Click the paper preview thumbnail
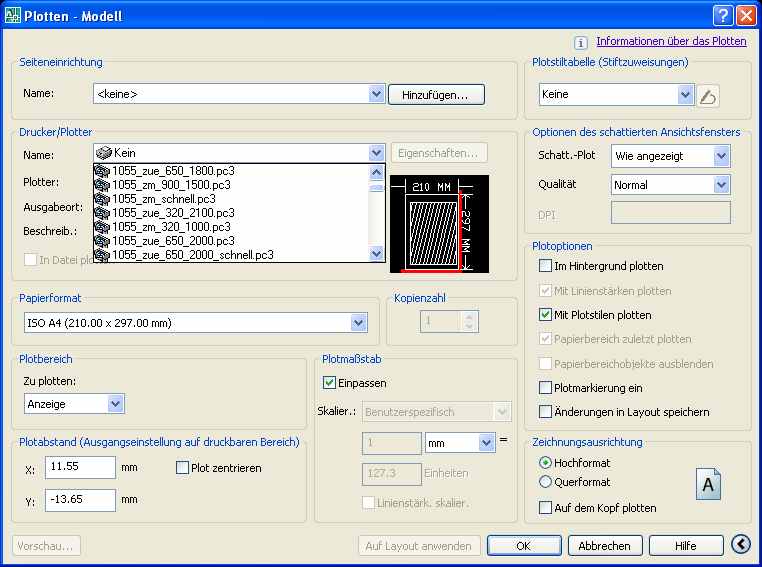The image size is (762, 567). pyautogui.click(x=439, y=224)
